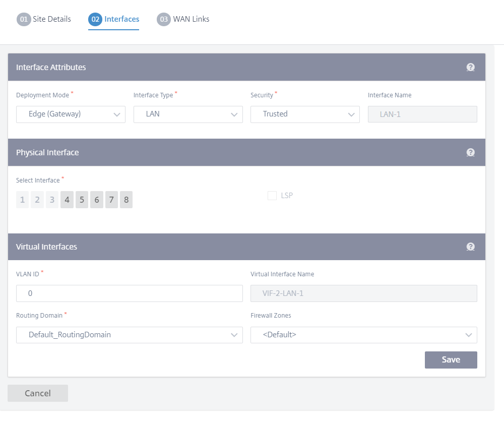Click the 03 step badge
The width and height of the screenshot is (504, 424).
(164, 19)
